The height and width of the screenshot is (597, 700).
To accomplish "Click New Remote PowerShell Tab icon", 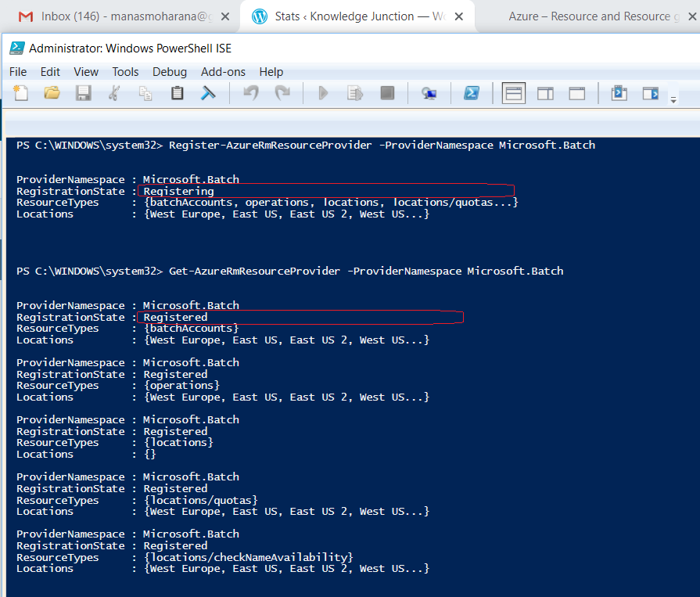I will click(429, 93).
